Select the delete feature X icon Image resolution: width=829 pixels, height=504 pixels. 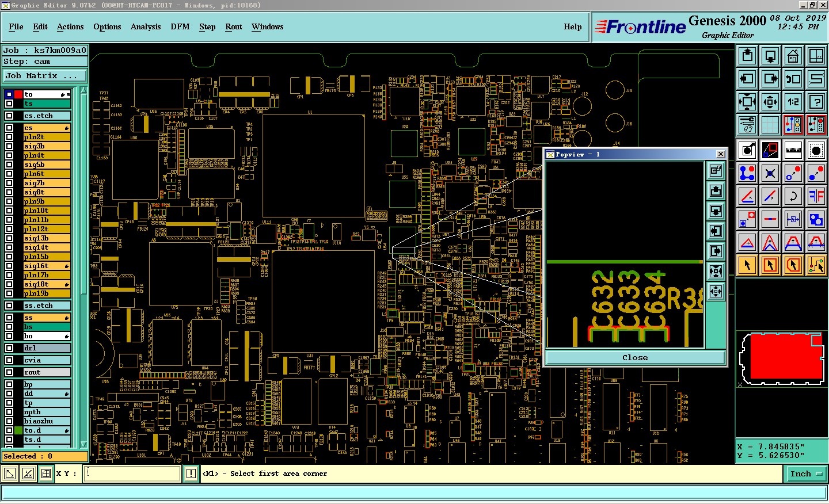tap(770, 173)
